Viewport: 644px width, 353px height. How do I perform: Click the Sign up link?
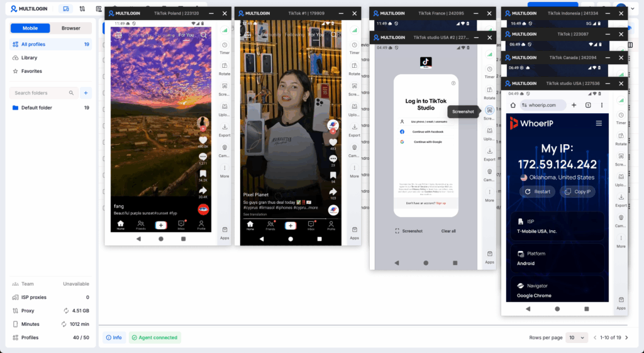[441, 203]
